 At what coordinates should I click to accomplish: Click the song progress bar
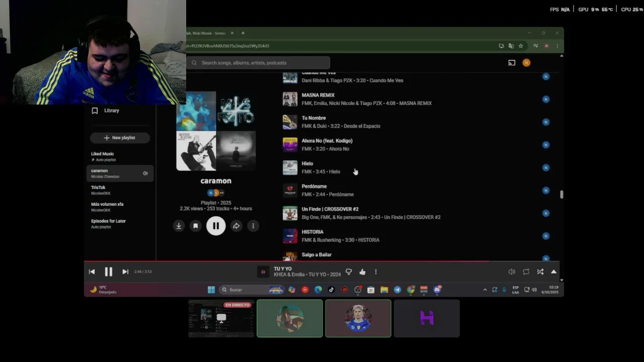(322, 261)
